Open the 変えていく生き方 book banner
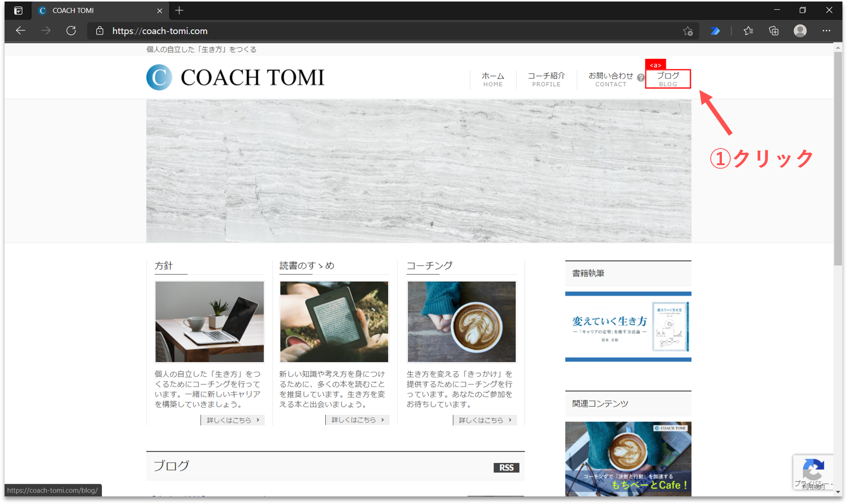 pos(628,327)
